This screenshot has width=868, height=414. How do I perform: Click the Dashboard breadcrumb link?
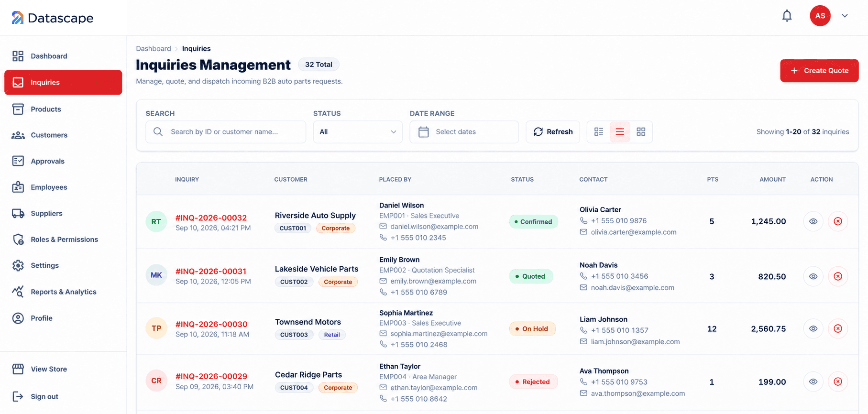154,49
